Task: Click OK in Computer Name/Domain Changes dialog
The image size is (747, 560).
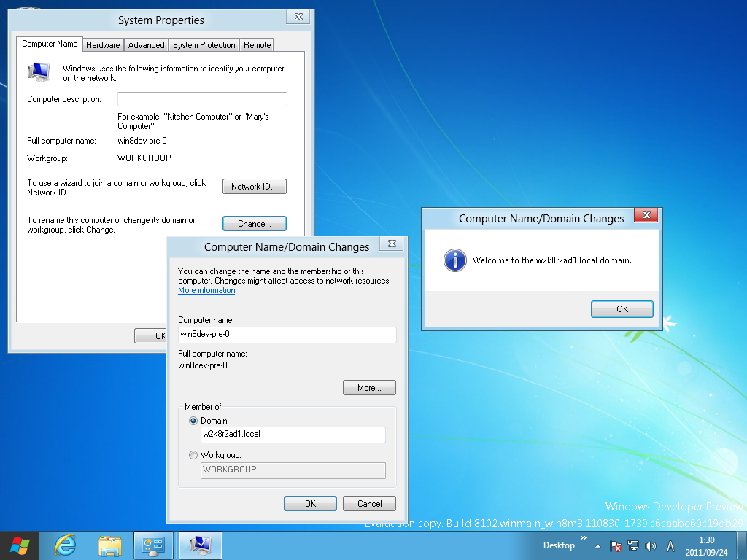Action: [x=310, y=504]
